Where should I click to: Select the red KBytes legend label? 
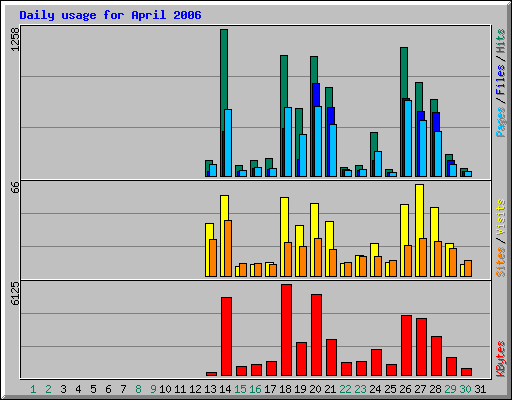(500, 359)
